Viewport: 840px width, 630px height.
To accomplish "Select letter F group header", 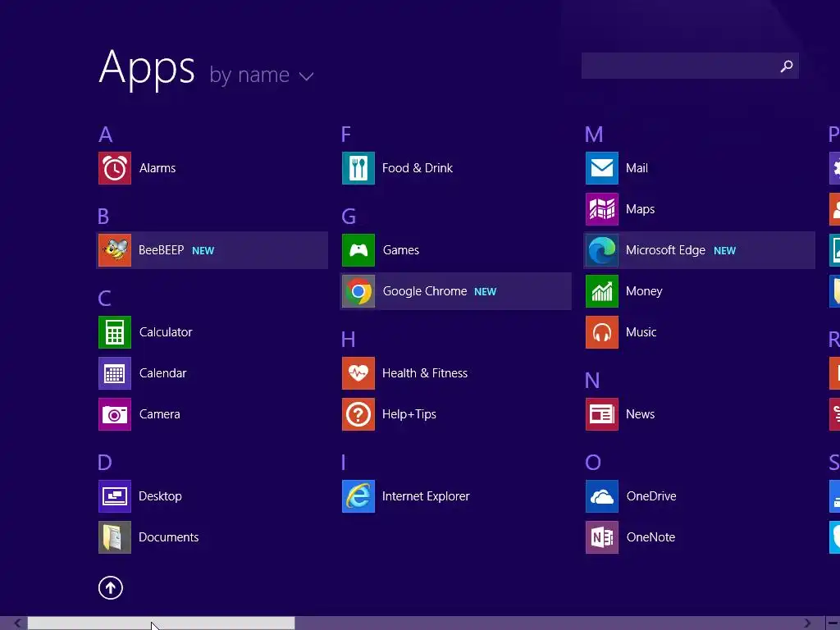I will click(x=346, y=135).
